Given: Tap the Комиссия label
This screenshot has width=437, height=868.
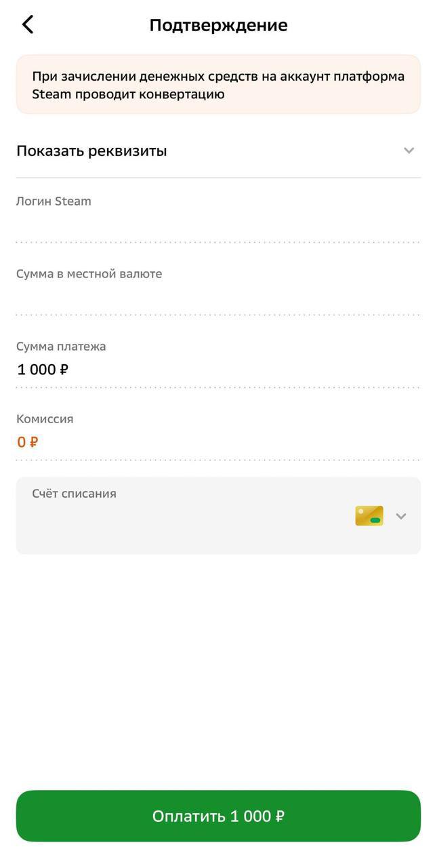Looking at the screenshot, I should pyautogui.click(x=45, y=419).
